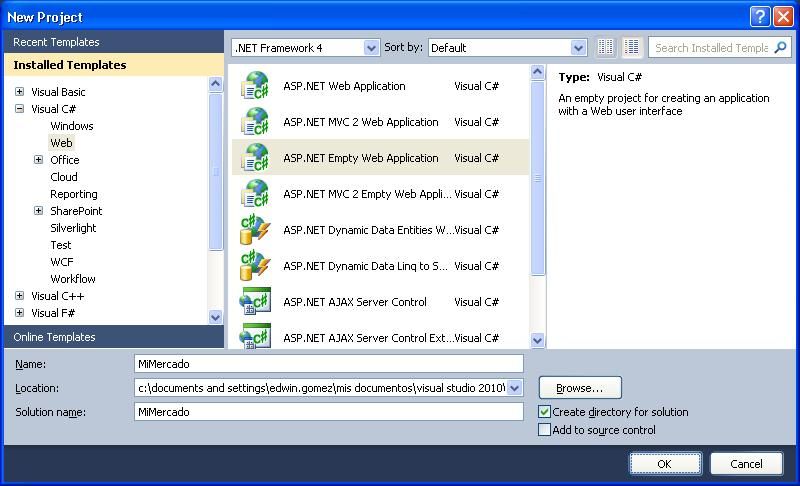Select ASP.NET Web Application template name
This screenshot has width=800, height=486.
coord(344,86)
